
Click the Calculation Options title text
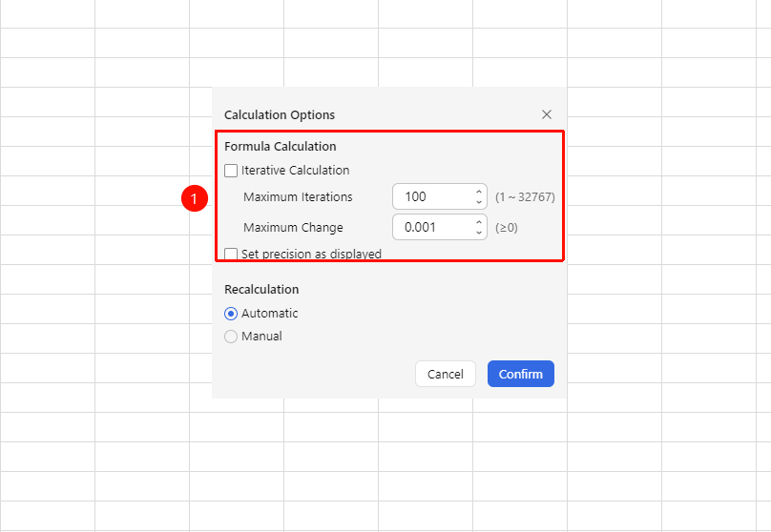tap(280, 115)
